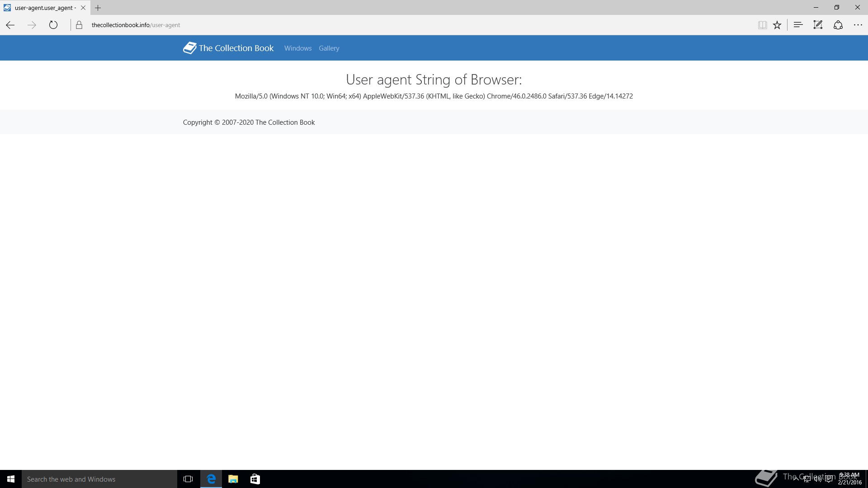Click the browser back arrow
The height and width of the screenshot is (488, 868).
10,25
